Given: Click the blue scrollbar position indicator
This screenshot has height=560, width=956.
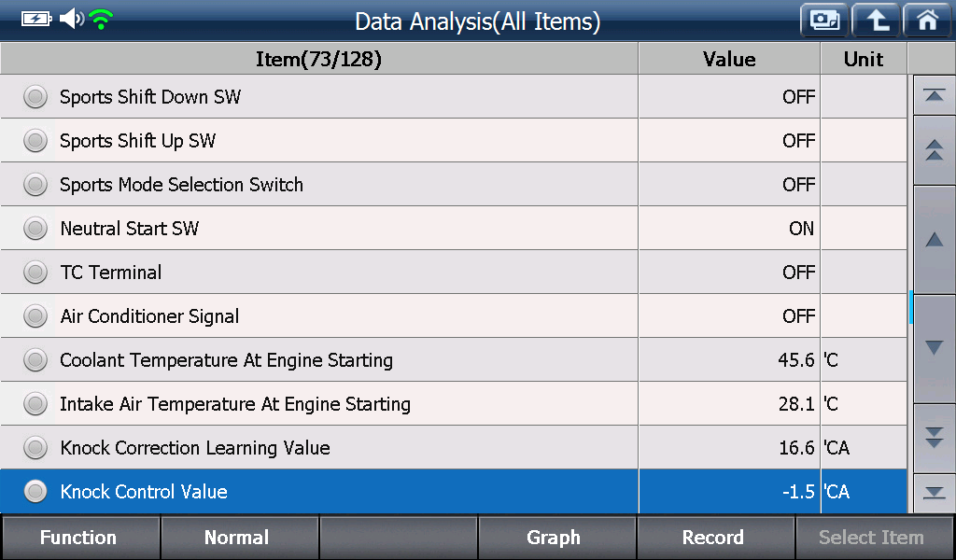Looking at the screenshot, I should tap(910, 307).
